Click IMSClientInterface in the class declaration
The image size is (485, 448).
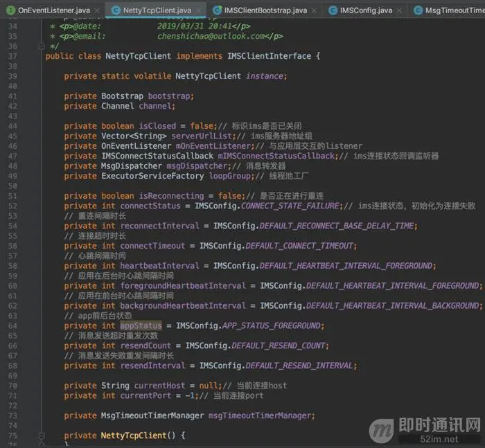269,56
